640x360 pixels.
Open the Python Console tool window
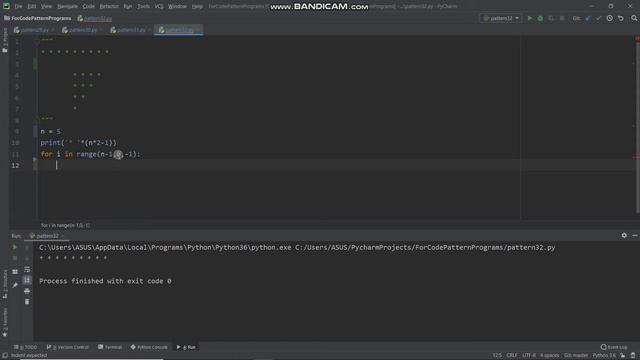pos(149,347)
